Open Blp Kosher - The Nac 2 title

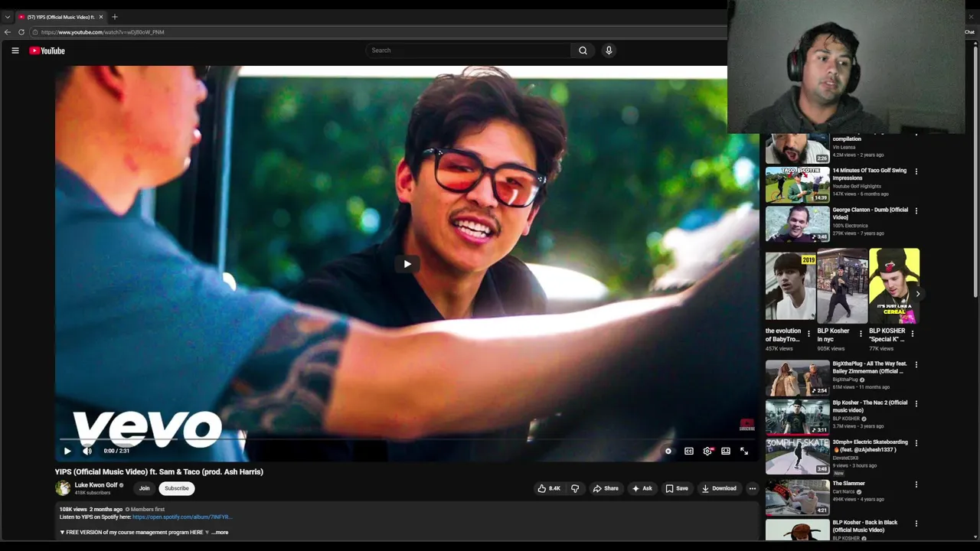pyautogui.click(x=870, y=406)
